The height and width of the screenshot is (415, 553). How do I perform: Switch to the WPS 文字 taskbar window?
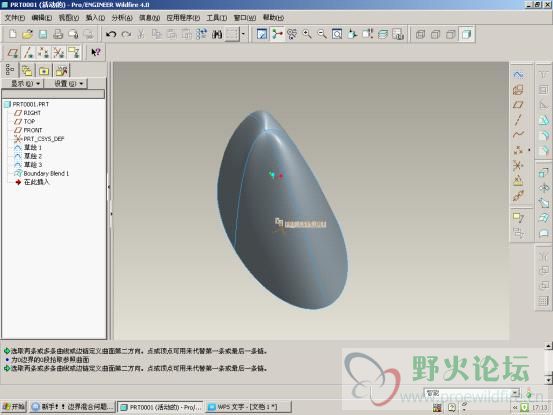click(x=249, y=407)
